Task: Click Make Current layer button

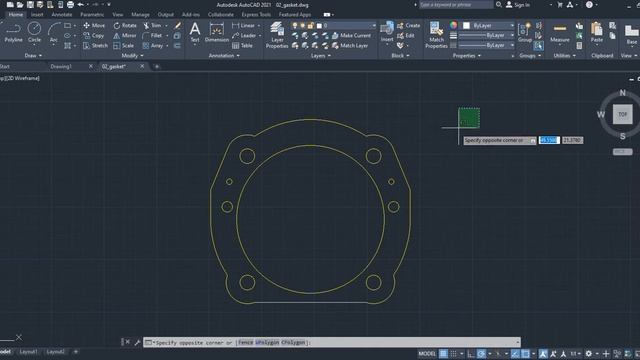Action: click(x=351, y=36)
